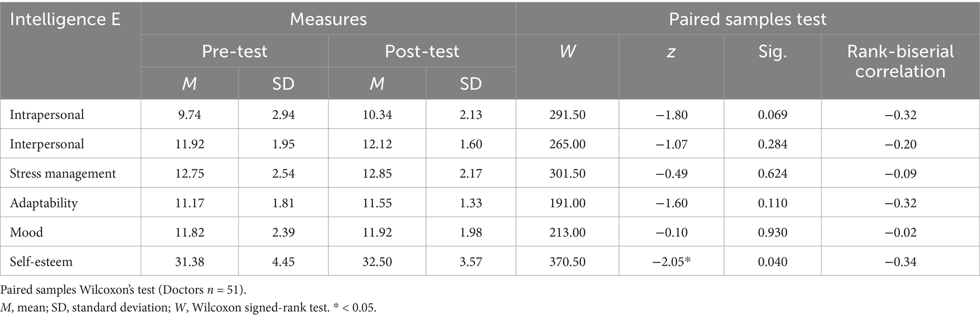The width and height of the screenshot is (980, 319).
Task: Click the "W" column header
Action: click(567, 51)
